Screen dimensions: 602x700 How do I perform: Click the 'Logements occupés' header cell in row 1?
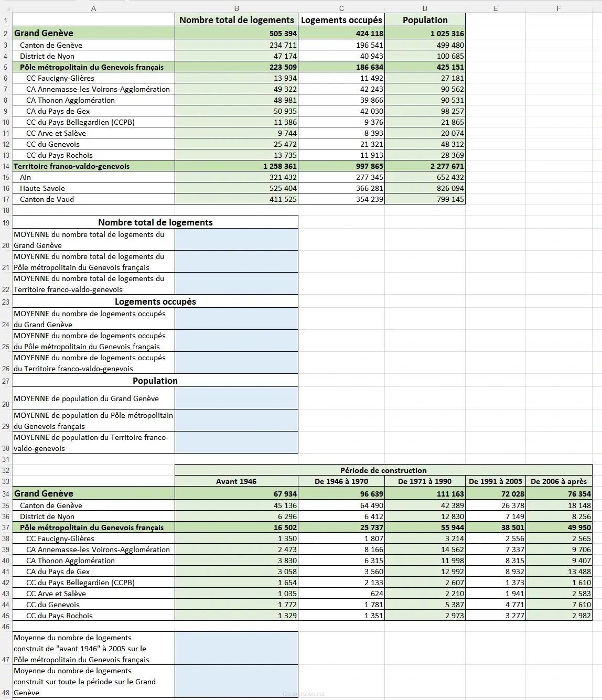(x=341, y=20)
